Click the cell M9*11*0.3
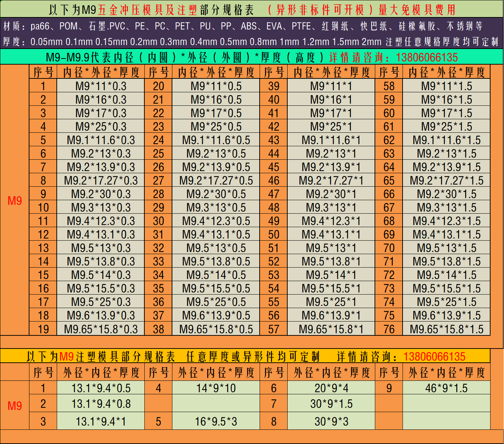 point(101,86)
